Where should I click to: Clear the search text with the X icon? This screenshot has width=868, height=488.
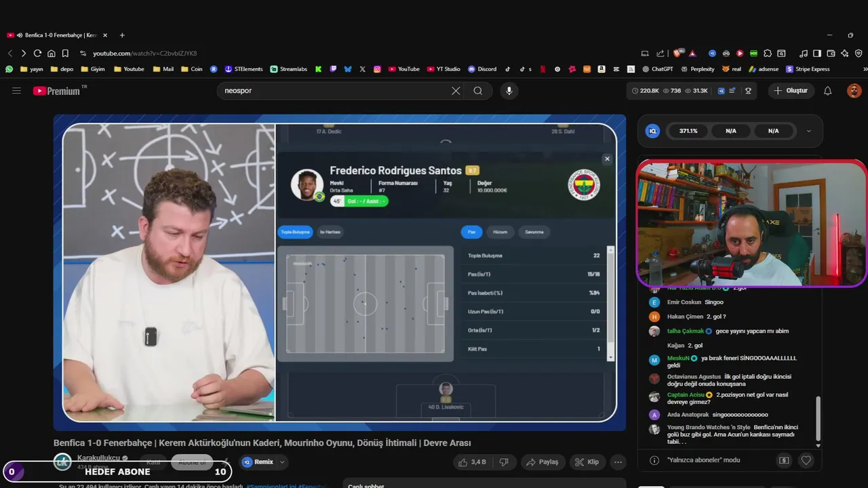(456, 91)
